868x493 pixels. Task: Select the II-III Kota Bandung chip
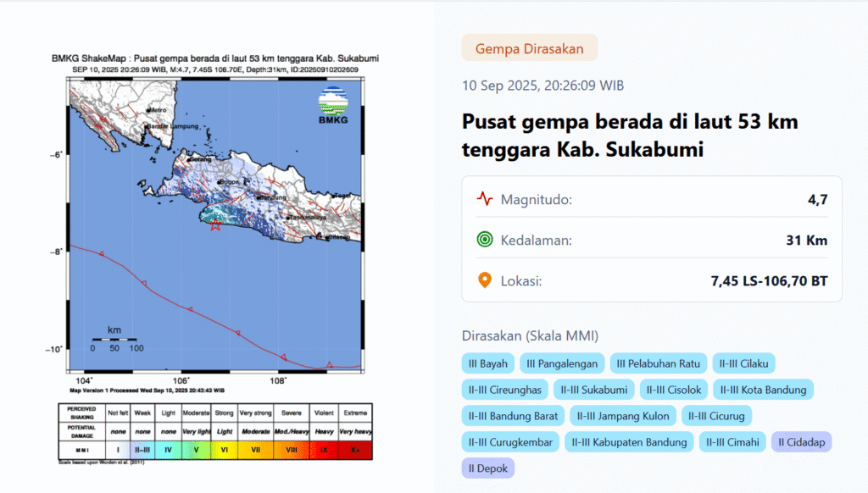pyautogui.click(x=763, y=390)
